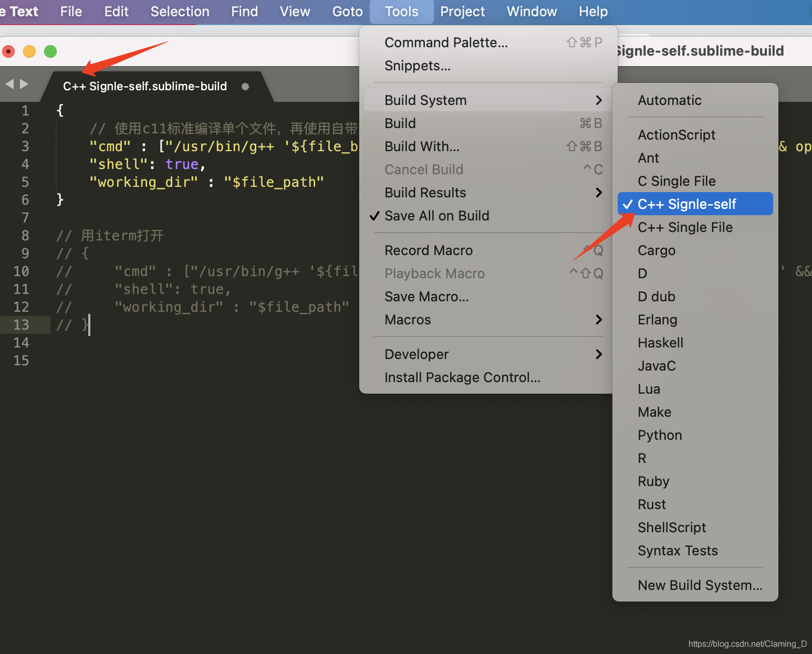
Task: Choose Record Macro menu item
Action: [x=488, y=250]
